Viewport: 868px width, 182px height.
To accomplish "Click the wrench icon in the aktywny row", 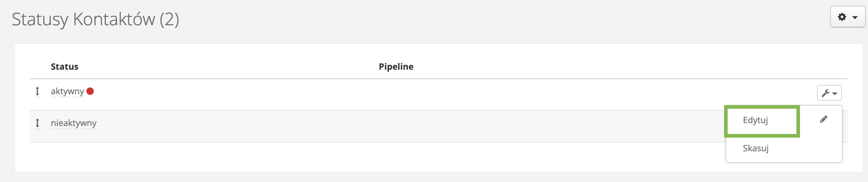I will click(825, 93).
